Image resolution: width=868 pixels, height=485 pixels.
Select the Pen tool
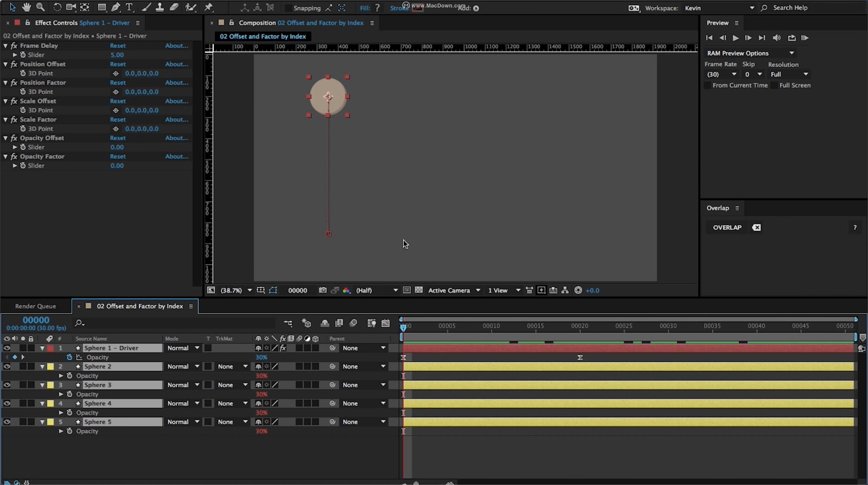[116, 7]
